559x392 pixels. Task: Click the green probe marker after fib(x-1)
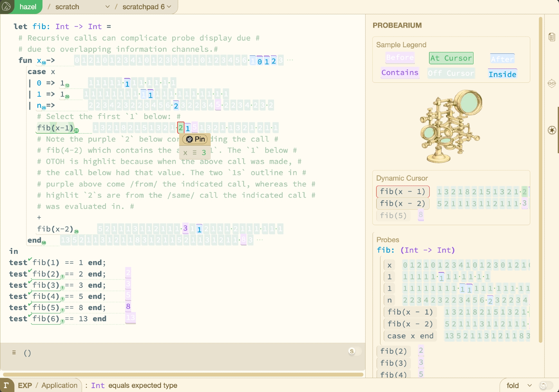76,130
